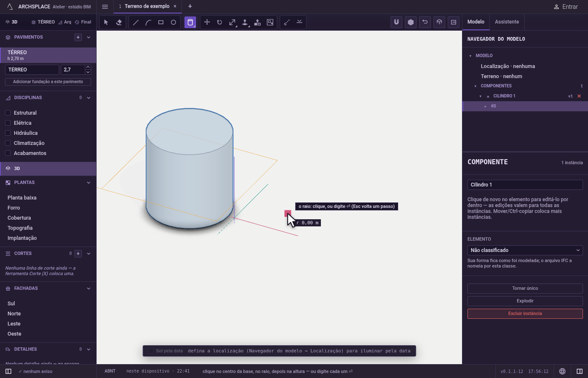Select the 'Terreno de exemplo' document tab
Viewport: 588px width, 378px height.
[x=147, y=6]
